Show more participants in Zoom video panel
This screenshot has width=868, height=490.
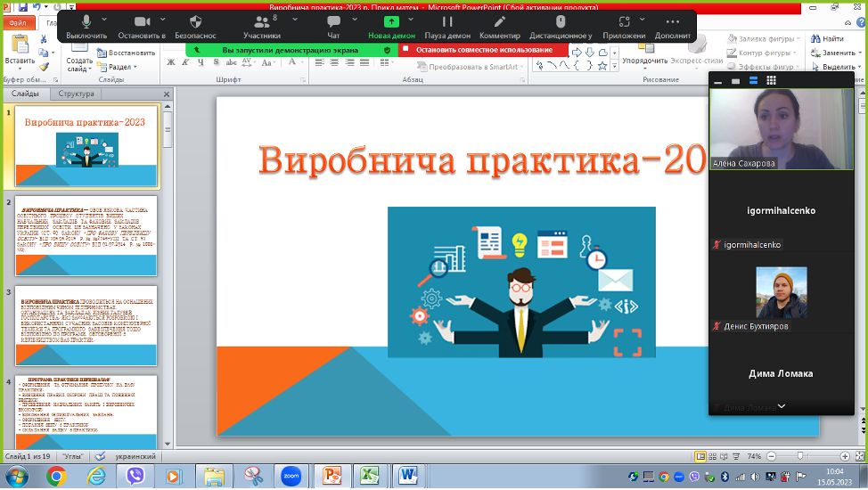[782, 406]
